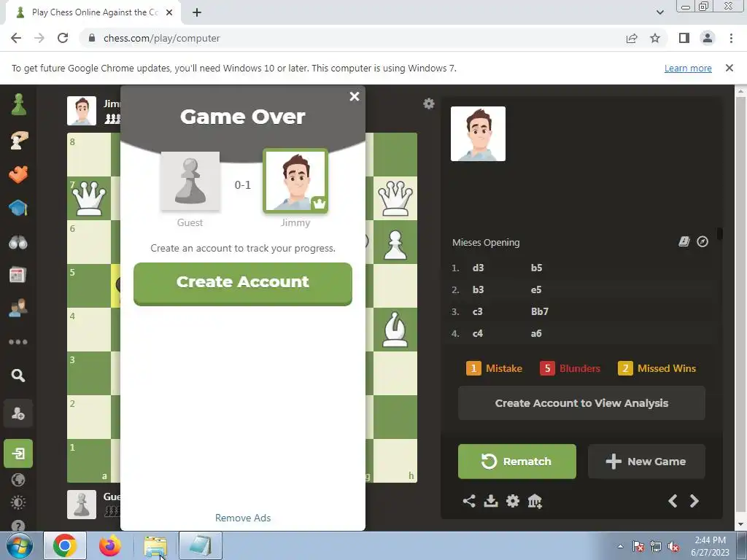Select move a6 in move list
The width and height of the screenshot is (747, 560).
pos(536,333)
